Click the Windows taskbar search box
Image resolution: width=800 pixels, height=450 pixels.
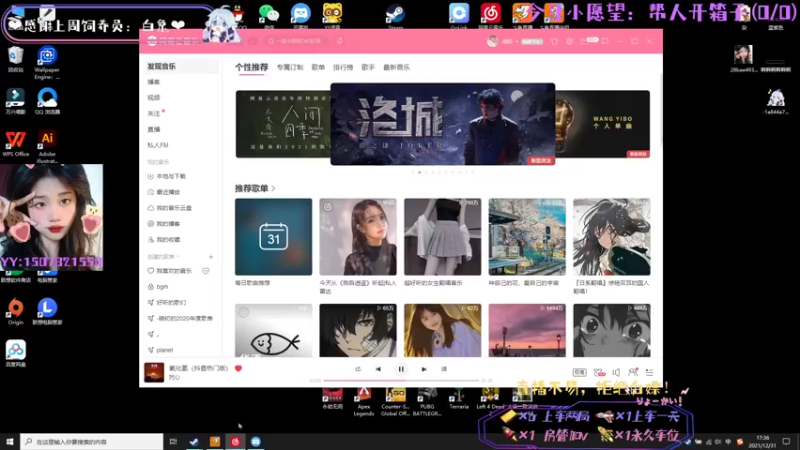(91, 441)
